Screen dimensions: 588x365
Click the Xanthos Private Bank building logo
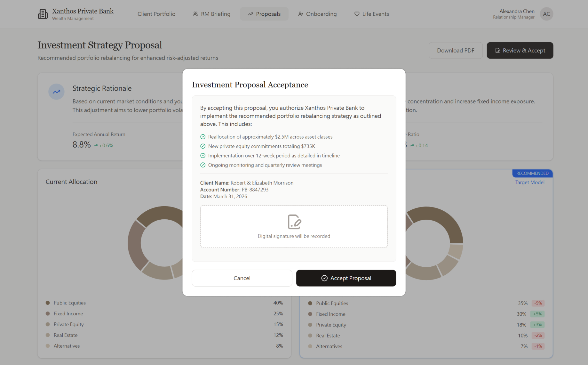tap(43, 14)
